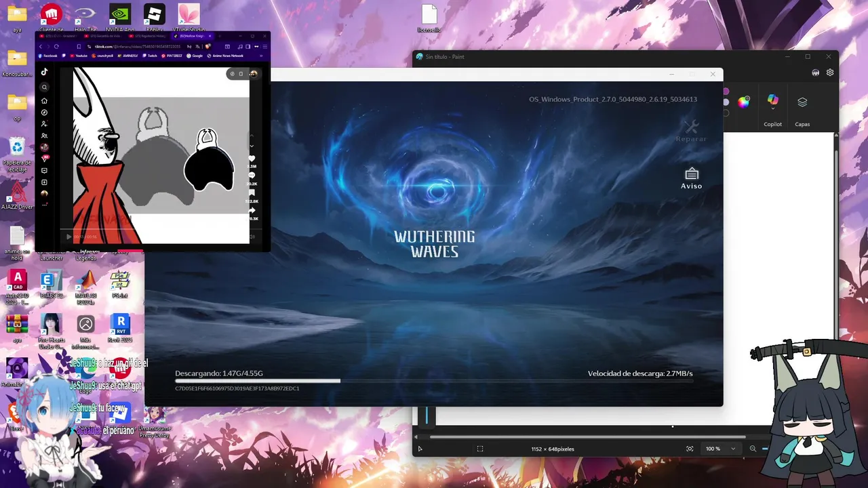The height and width of the screenshot is (488, 868).
Task: Switch to the Hollow Knight TikTok tab
Action: (193, 36)
